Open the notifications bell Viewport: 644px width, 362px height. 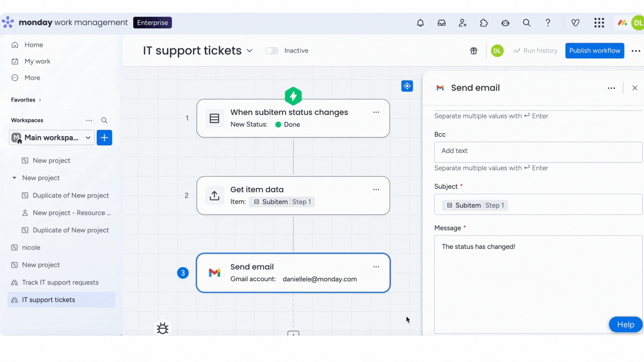click(420, 23)
